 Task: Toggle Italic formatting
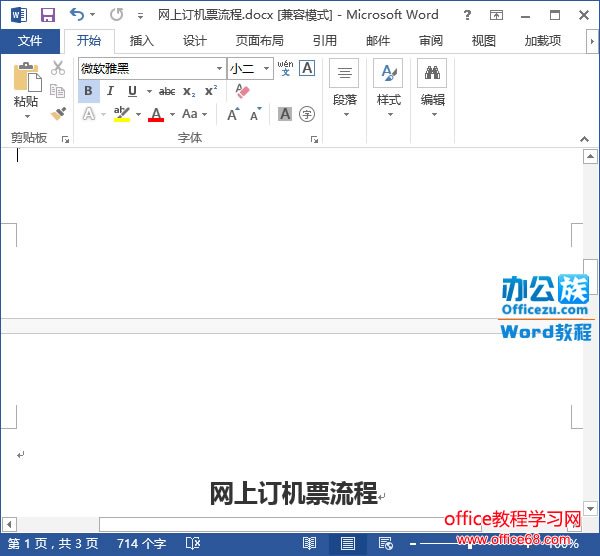110,91
